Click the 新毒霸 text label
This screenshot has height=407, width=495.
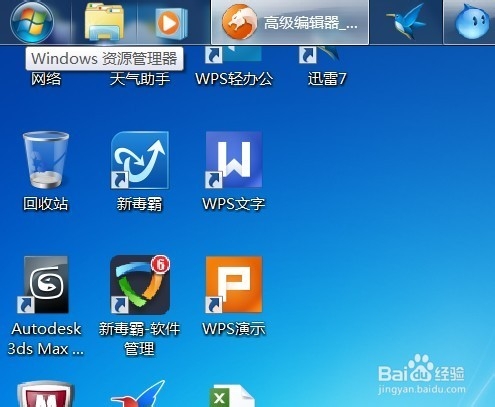tap(140, 204)
